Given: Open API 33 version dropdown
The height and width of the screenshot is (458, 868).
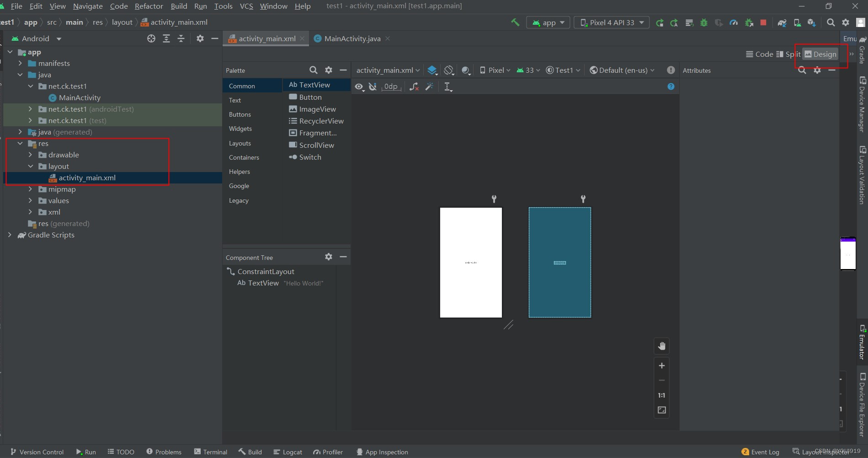Looking at the screenshot, I should point(528,70).
